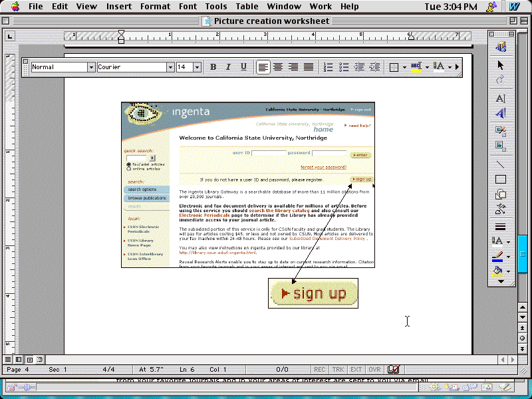Start a bulleted list
This screenshot has width=532, height=399.
[344, 67]
